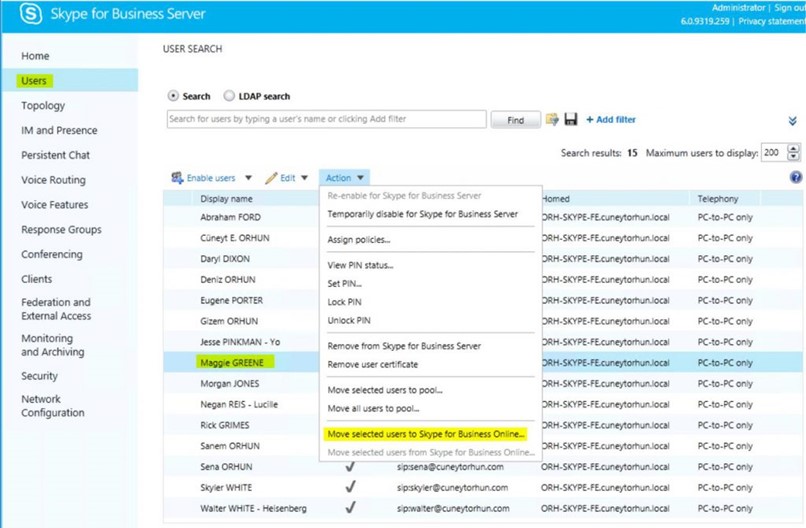Expand search options double chevron
The width and height of the screenshot is (806, 528).
pyautogui.click(x=792, y=121)
